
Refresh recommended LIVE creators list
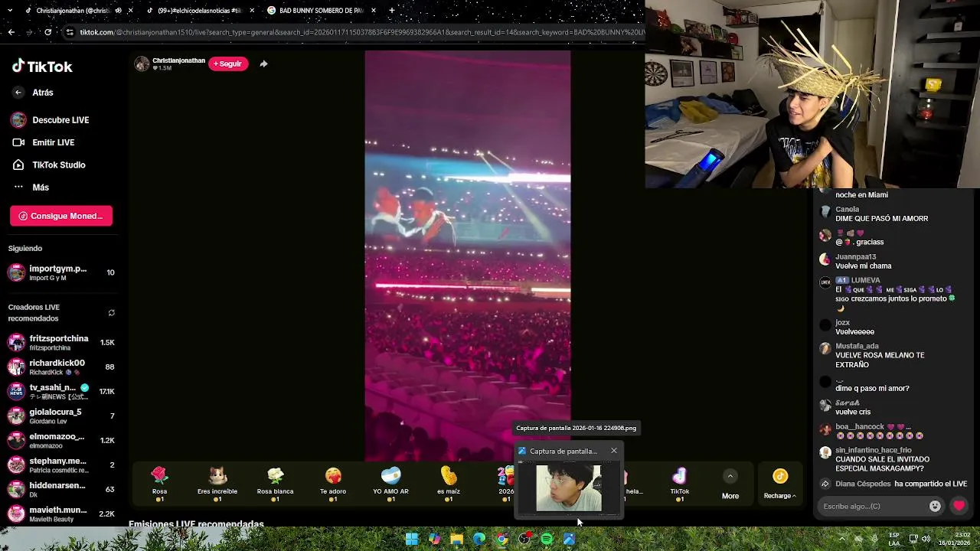[x=111, y=313]
